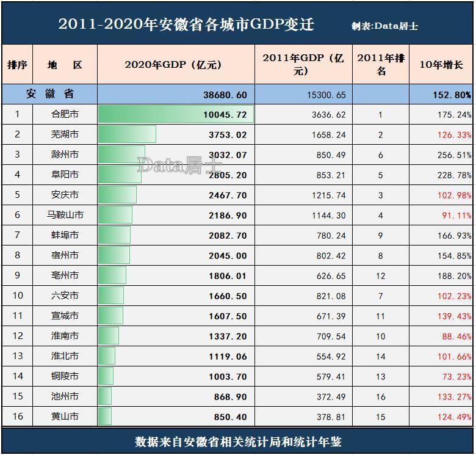The image size is (476, 455).
Task: Select red growth value 126.33%
Action: click(x=455, y=135)
